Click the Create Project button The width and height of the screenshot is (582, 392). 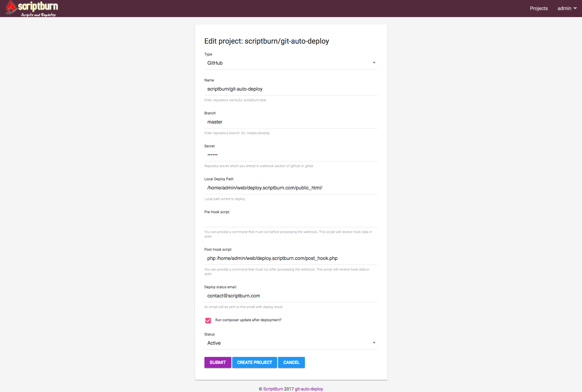point(255,362)
